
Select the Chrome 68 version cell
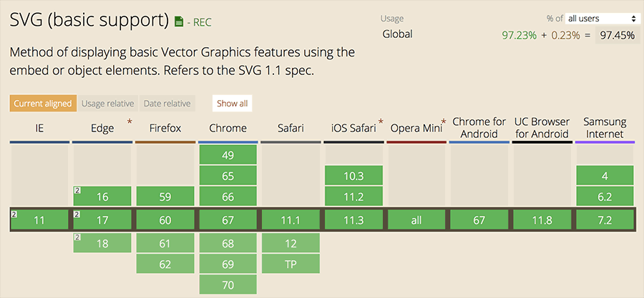click(x=228, y=243)
